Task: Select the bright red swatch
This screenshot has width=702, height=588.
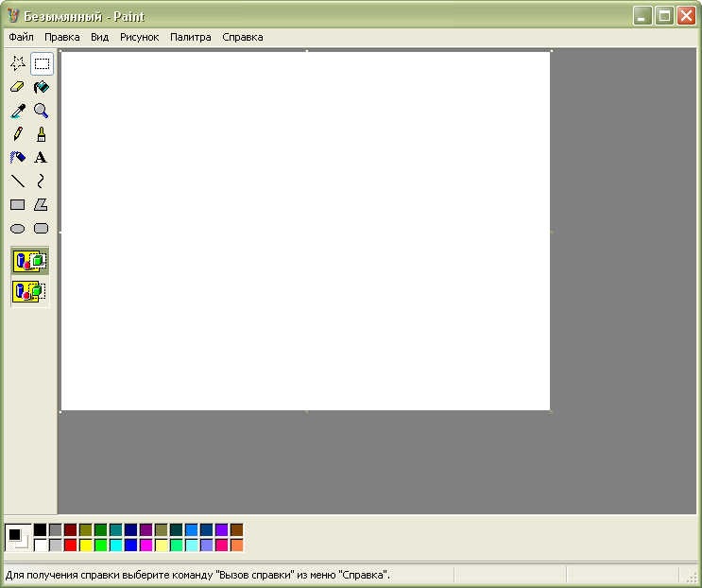Action: [70, 545]
